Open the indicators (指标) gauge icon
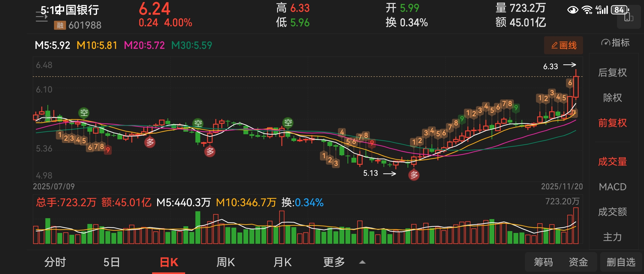The height and width of the screenshot is (274, 644). pos(605,43)
